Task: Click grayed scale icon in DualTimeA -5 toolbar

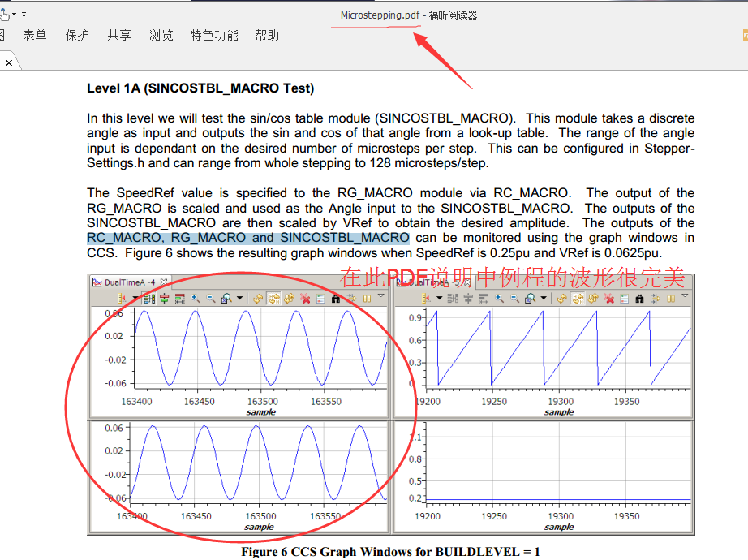Action: pos(484,299)
